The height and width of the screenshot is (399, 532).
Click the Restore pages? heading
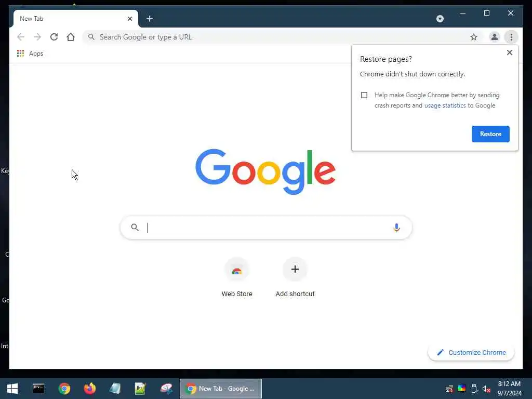(x=386, y=59)
